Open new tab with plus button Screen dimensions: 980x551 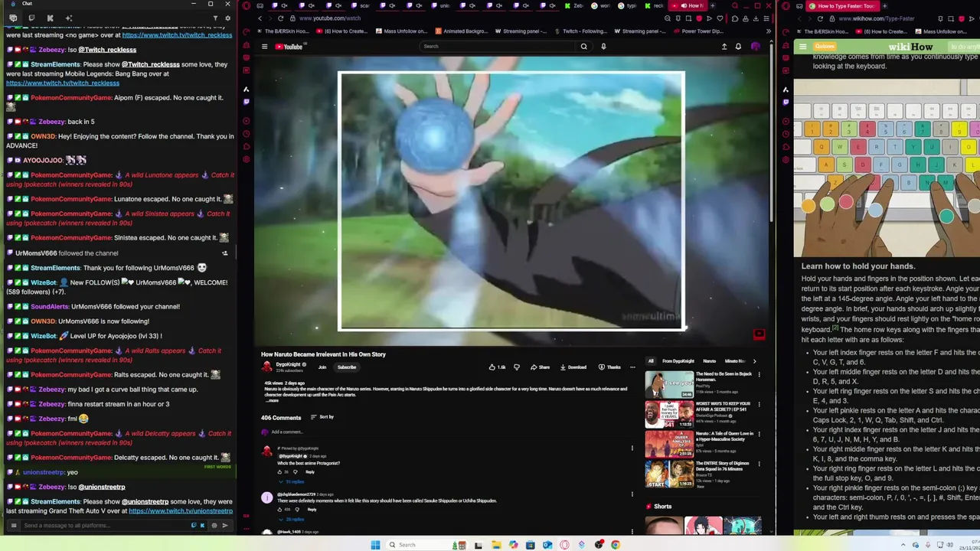[x=712, y=5]
